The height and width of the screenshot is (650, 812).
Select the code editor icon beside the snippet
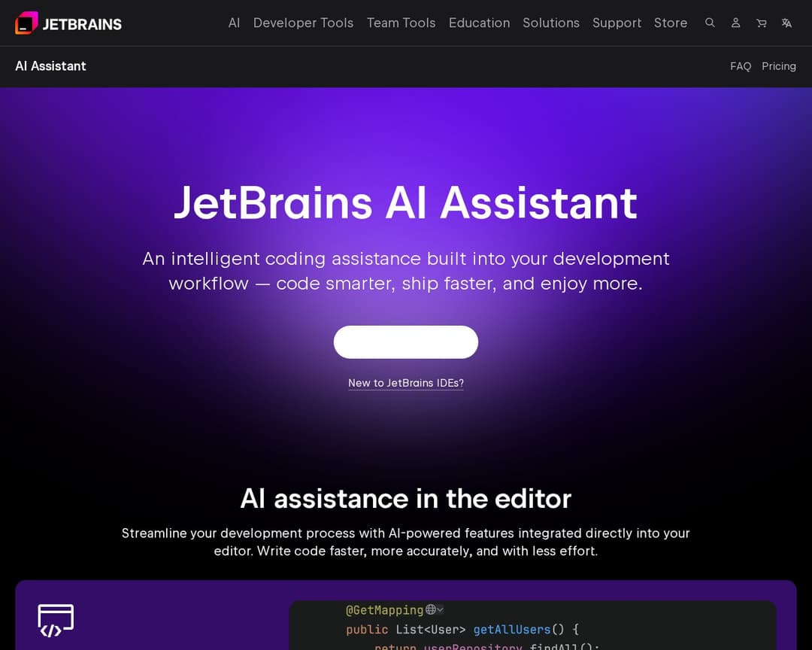pos(55,619)
